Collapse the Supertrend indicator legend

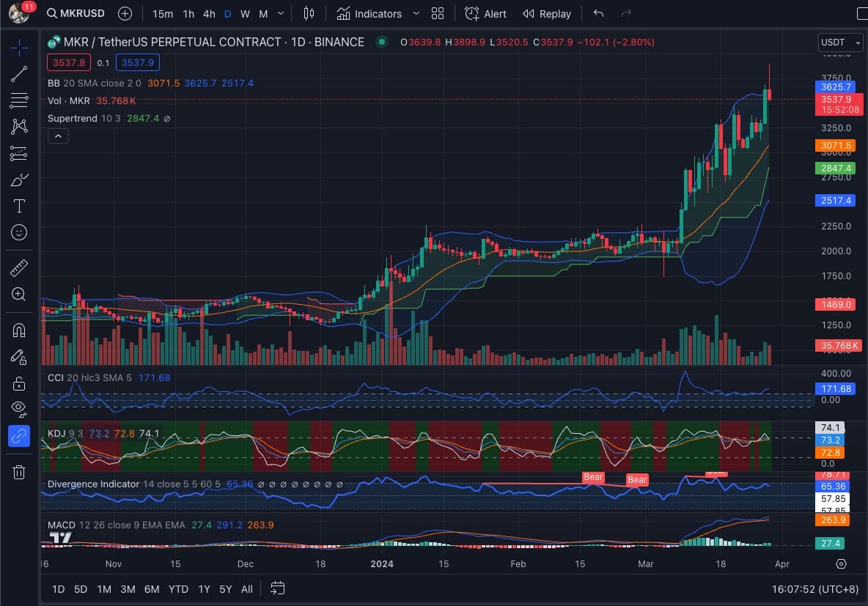click(x=58, y=136)
